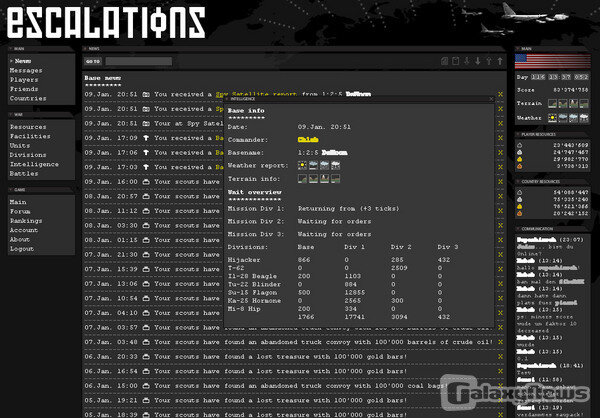Open the Friends menu item
The image size is (600, 418).
(x=24, y=89)
